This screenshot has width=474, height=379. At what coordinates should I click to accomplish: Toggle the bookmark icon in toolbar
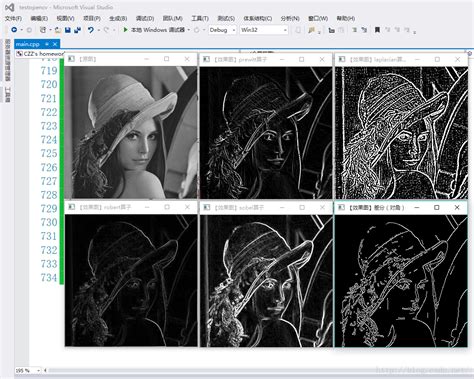pos(377,30)
